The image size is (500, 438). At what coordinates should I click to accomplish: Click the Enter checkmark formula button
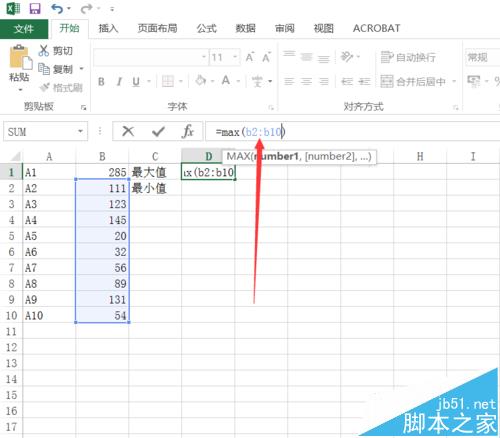click(x=158, y=131)
